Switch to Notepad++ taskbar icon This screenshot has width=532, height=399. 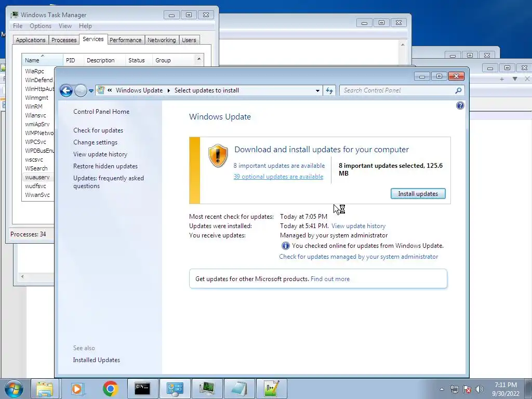pos(271,389)
